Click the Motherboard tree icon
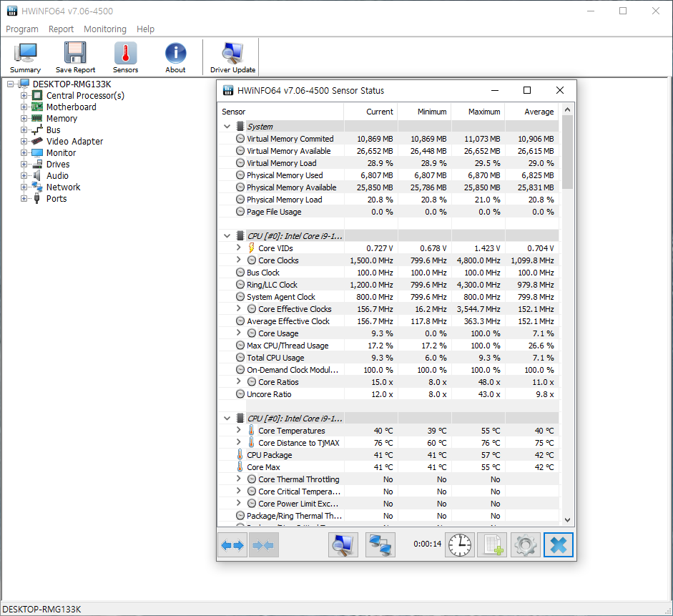Viewport: 673px width, 616px height. [37, 107]
